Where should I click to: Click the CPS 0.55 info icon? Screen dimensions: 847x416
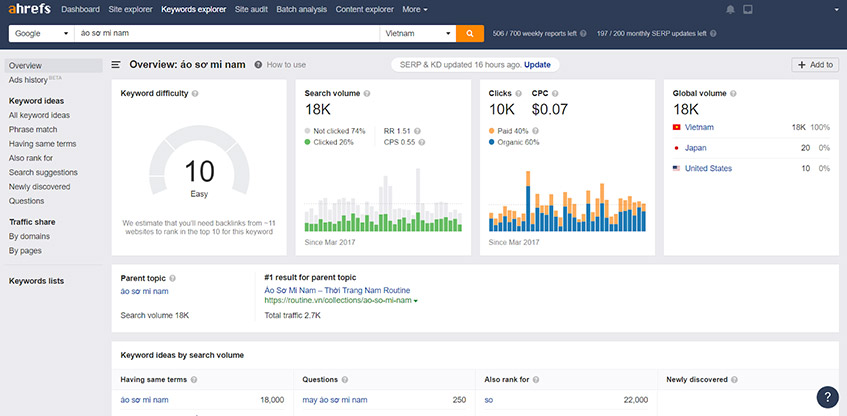[x=421, y=143]
